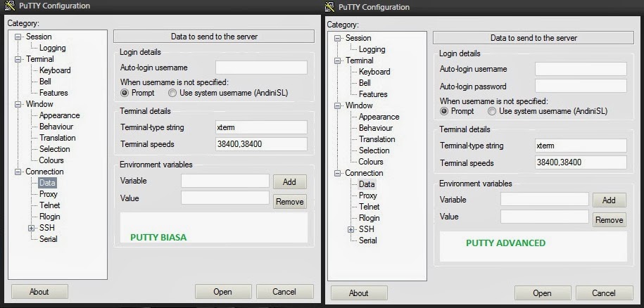Click Open button in right PuTTY window

542,293
